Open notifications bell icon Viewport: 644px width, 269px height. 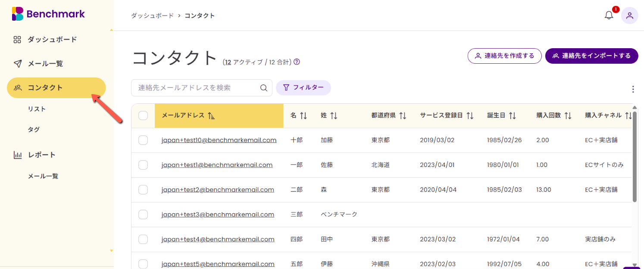pyautogui.click(x=609, y=15)
